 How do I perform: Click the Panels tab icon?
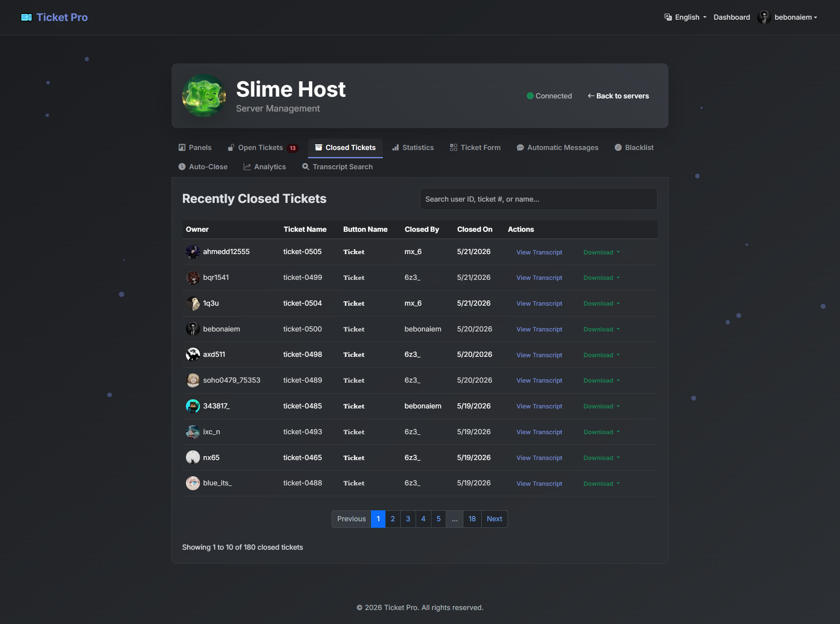coord(182,147)
